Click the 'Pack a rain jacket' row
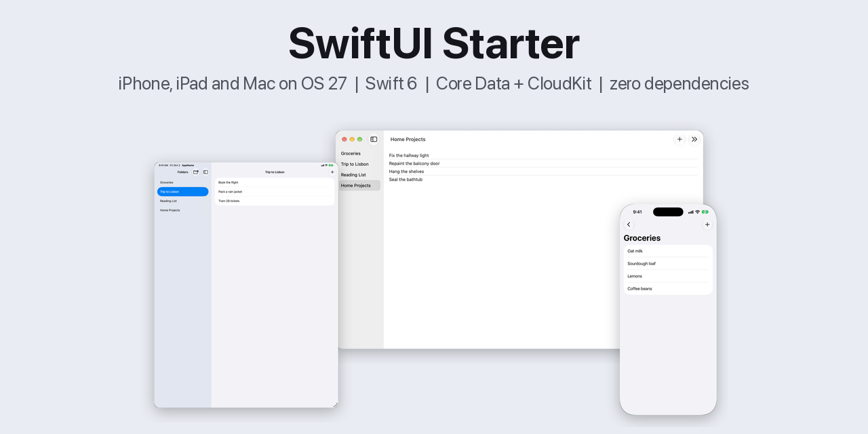868x434 pixels. coord(275,192)
